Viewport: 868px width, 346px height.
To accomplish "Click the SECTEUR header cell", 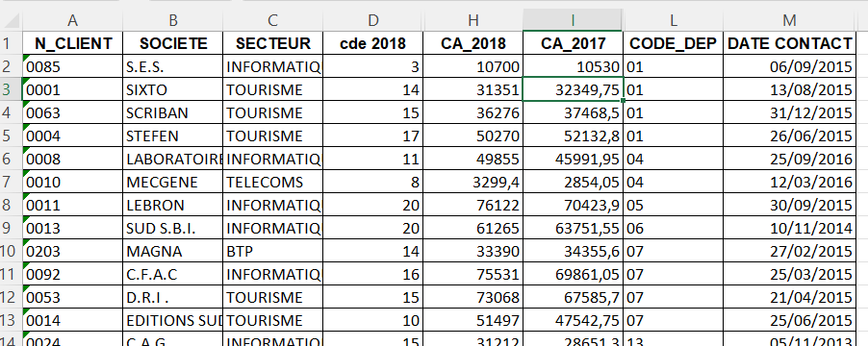I will [273, 43].
